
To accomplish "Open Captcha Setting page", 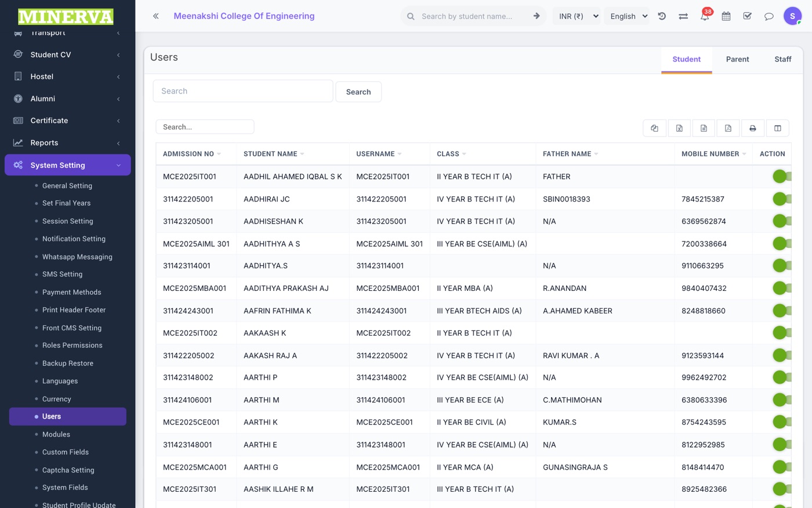I will coord(68,470).
